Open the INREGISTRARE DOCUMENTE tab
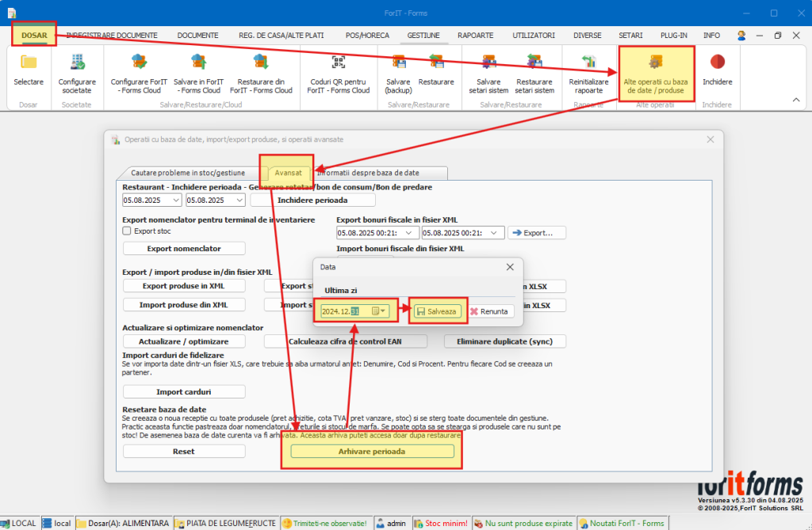This screenshot has height=530, width=812. [112, 35]
